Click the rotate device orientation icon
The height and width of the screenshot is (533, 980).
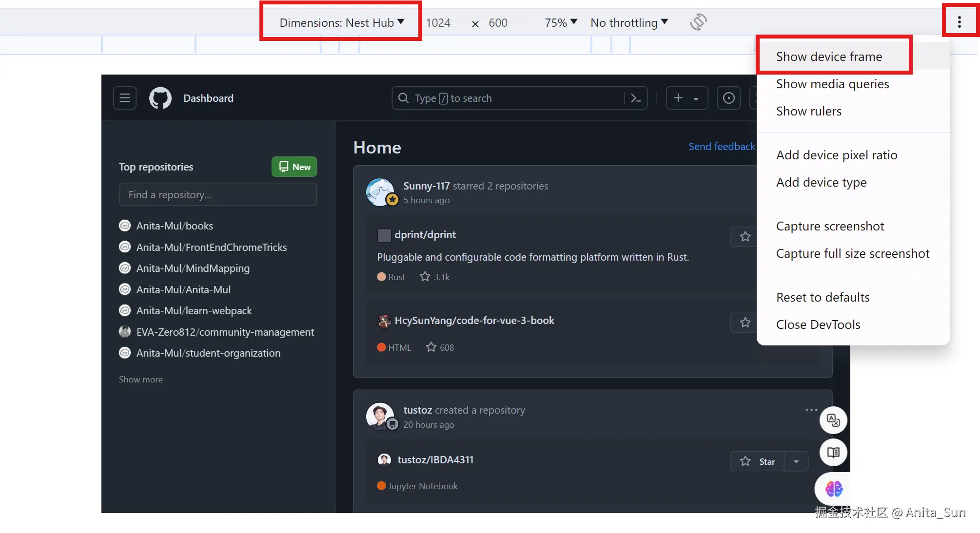click(x=698, y=22)
